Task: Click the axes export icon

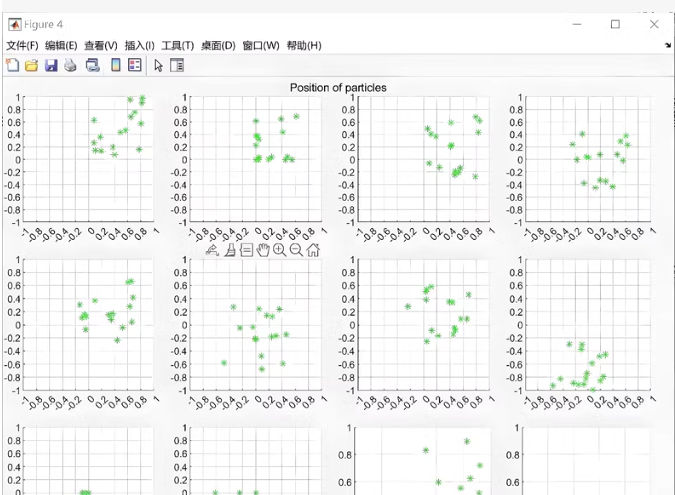Action: 212,250
